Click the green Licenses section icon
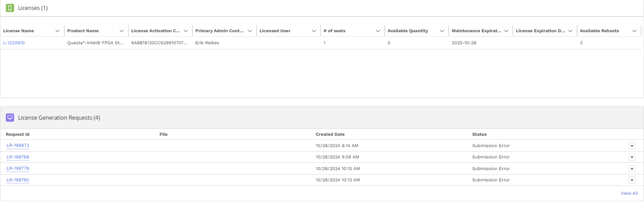Viewport: 644px width, 205px height. [10, 8]
